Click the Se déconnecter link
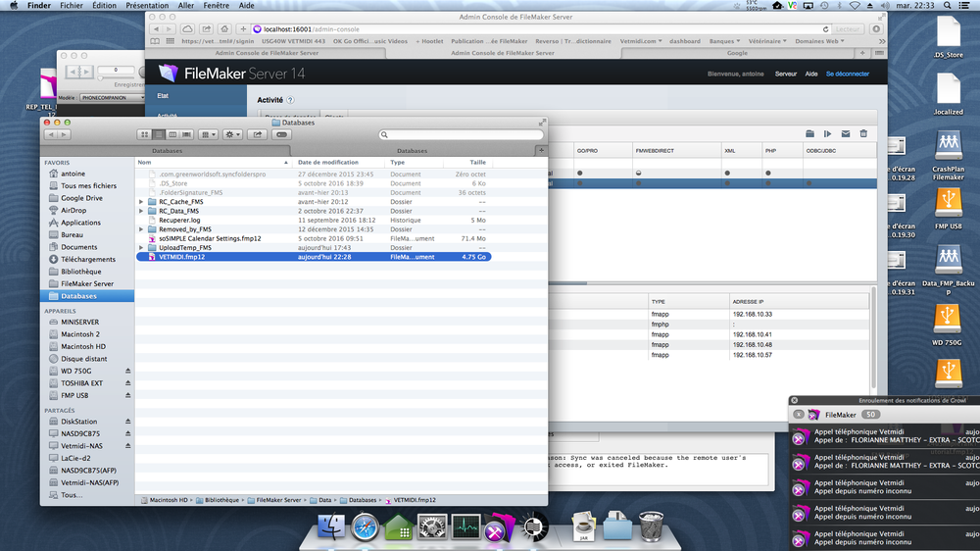 pos(847,74)
